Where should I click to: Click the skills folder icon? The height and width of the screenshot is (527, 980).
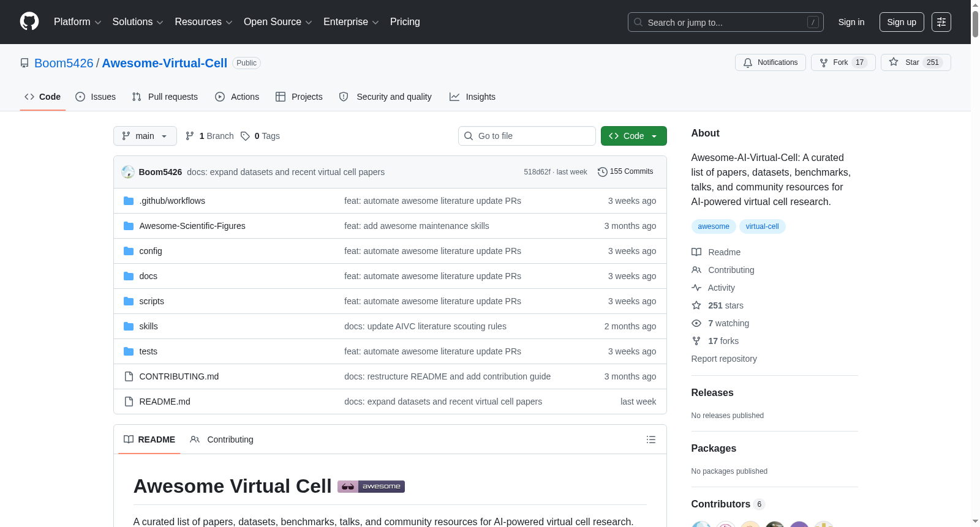129,326
